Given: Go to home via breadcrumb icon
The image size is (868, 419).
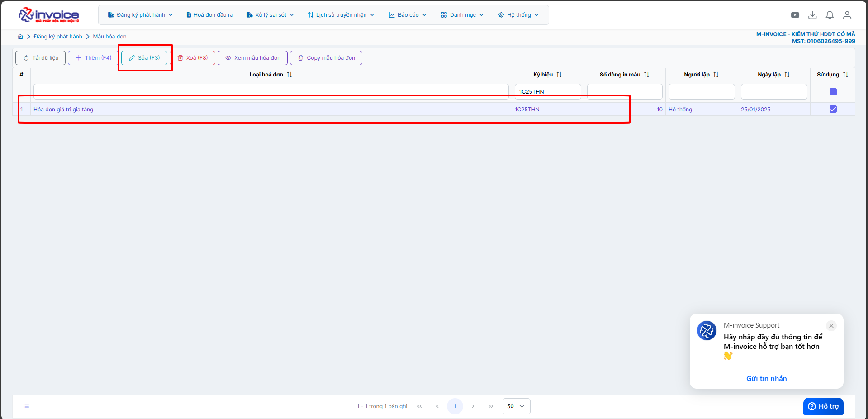Looking at the screenshot, I should coord(20,37).
